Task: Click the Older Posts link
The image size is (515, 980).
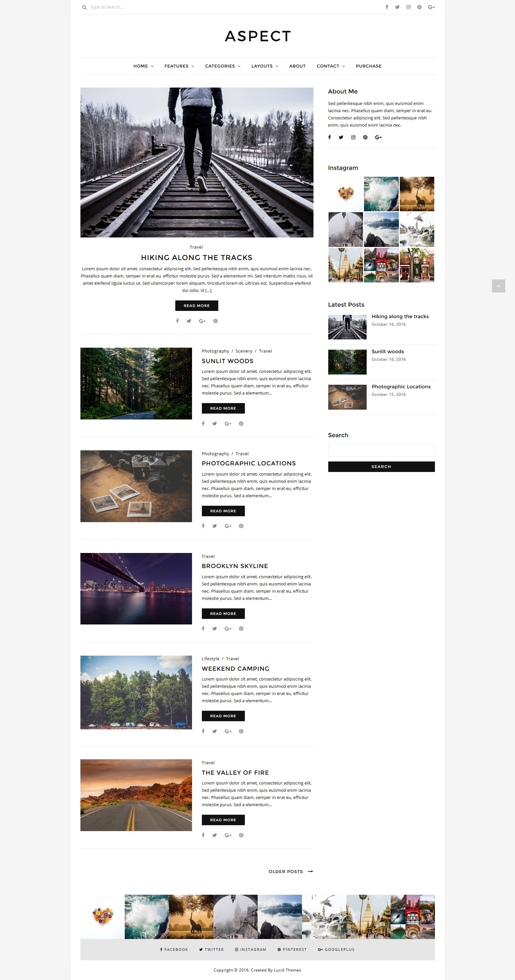Action: [x=290, y=871]
